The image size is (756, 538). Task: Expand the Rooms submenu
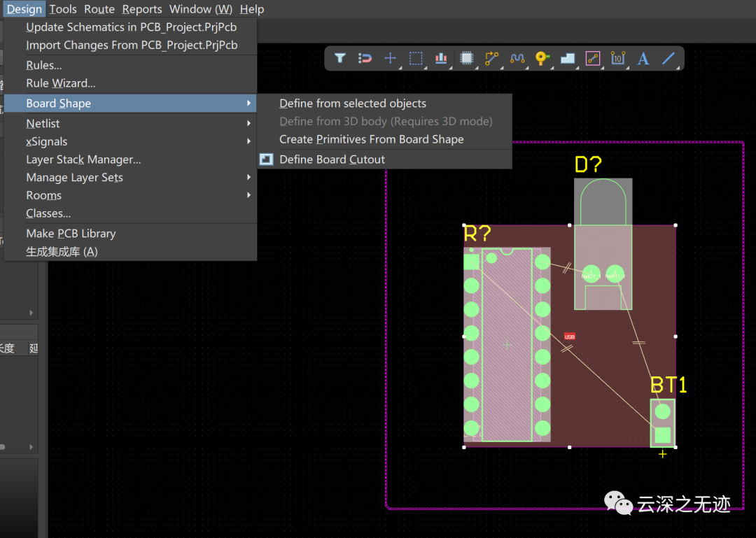pyautogui.click(x=130, y=195)
